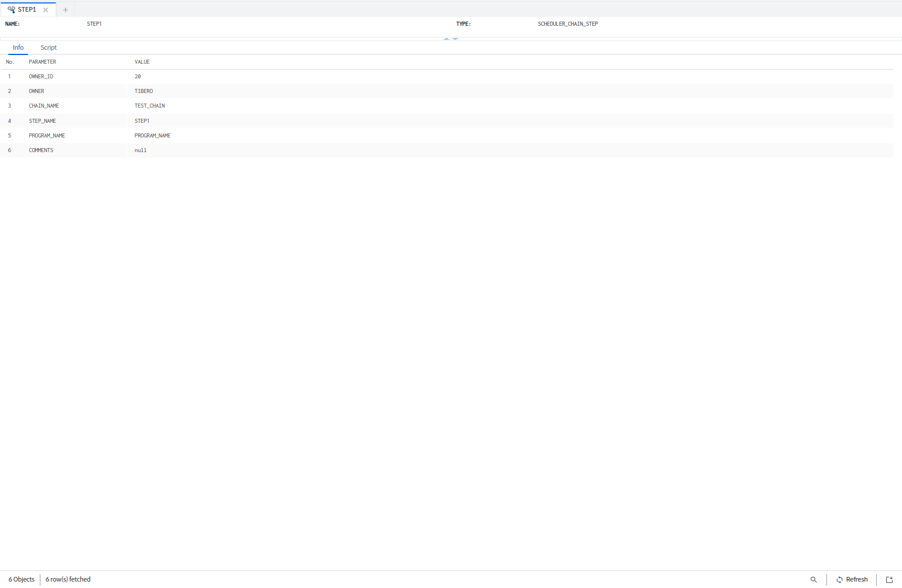Screen dimensions: 902x588
Task: Select the OWNER_ID parameter row
Action: point(41,77)
